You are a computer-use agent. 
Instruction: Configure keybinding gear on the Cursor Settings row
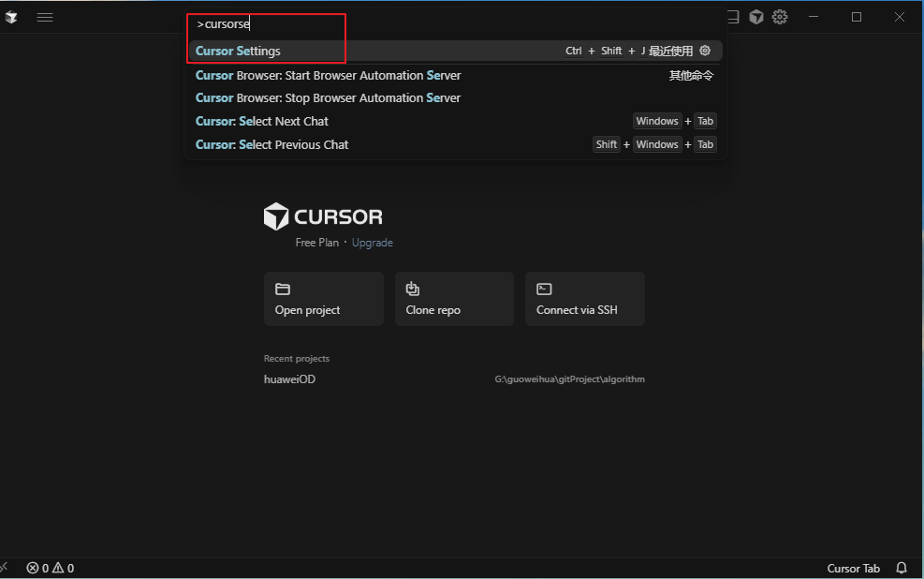[x=705, y=51]
